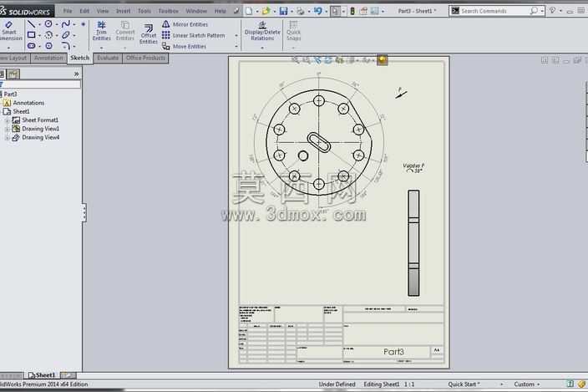Viewport: 588px width, 392px height.
Task: Switch to the Evaluate tab
Action: [x=108, y=58]
